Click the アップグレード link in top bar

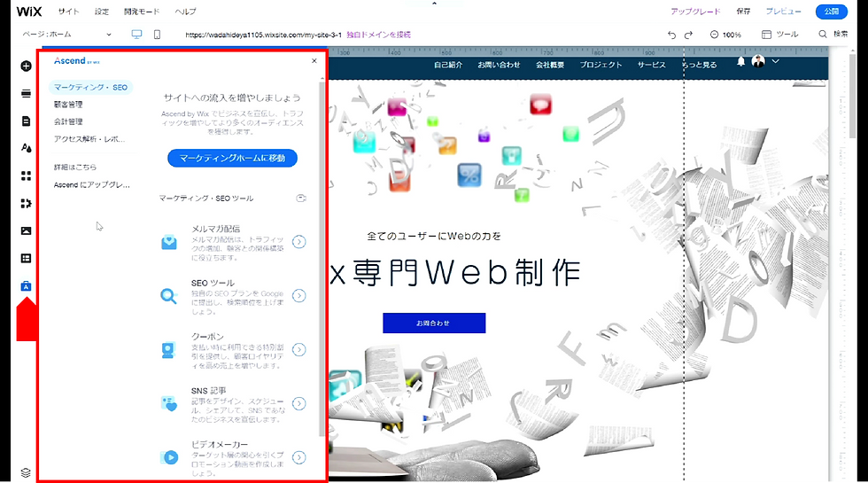coord(695,11)
